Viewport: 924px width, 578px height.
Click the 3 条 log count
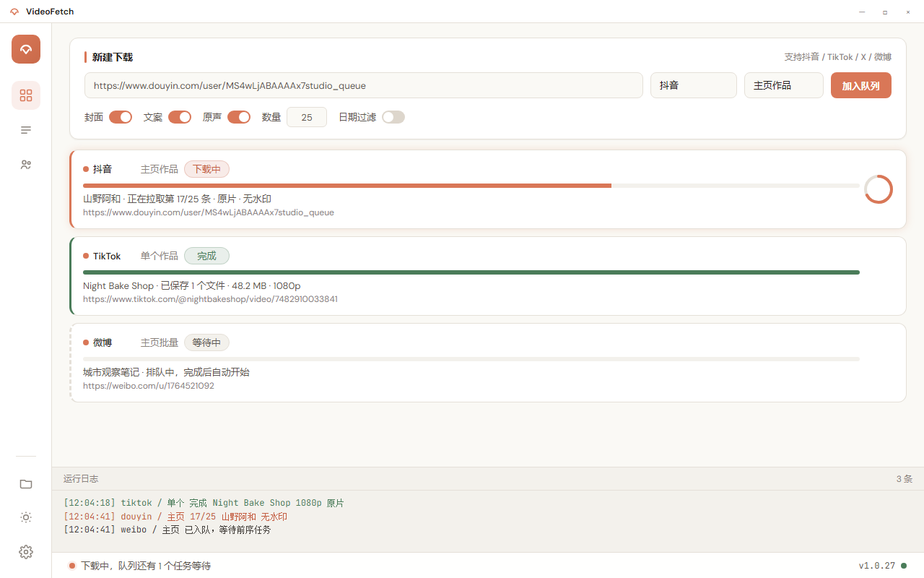click(905, 479)
